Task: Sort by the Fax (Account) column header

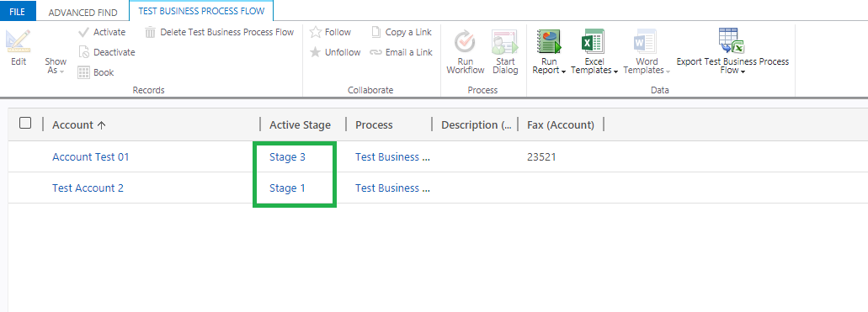Action: pyautogui.click(x=561, y=125)
